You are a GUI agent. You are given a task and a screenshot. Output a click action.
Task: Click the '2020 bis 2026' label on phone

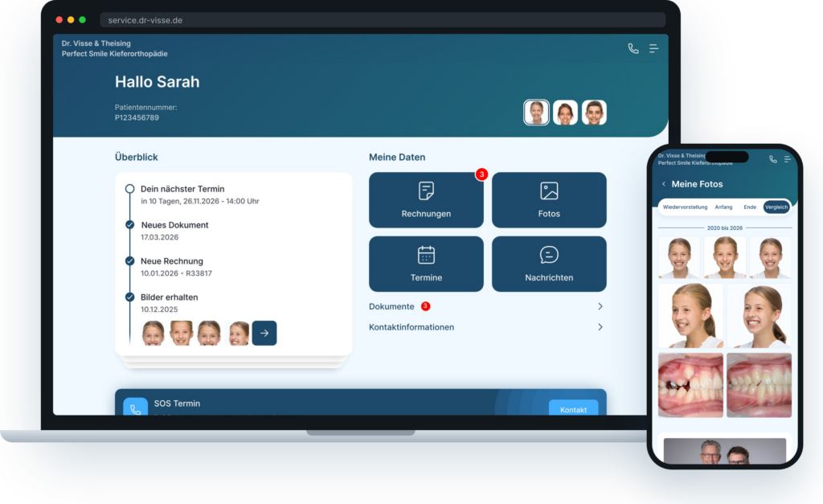(x=725, y=227)
